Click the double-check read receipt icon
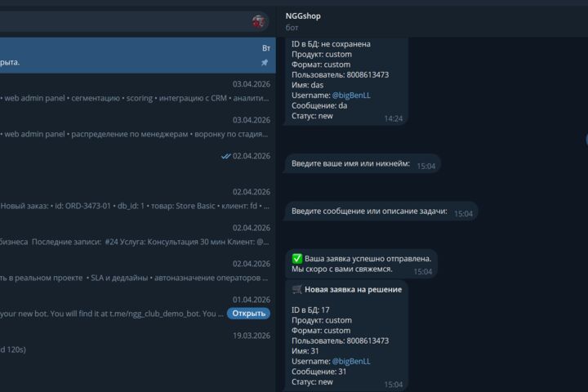The width and height of the screenshot is (588, 392). (225, 156)
